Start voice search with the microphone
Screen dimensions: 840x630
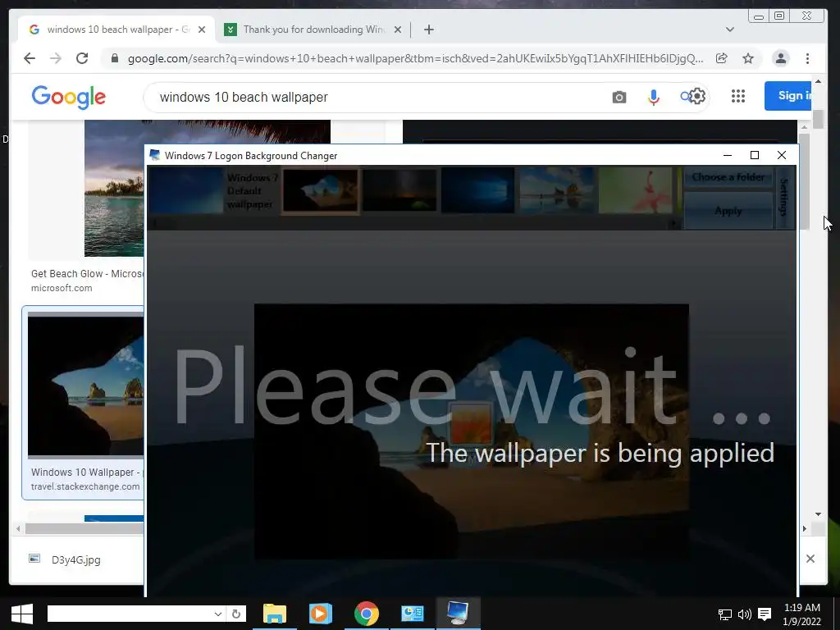coord(654,97)
